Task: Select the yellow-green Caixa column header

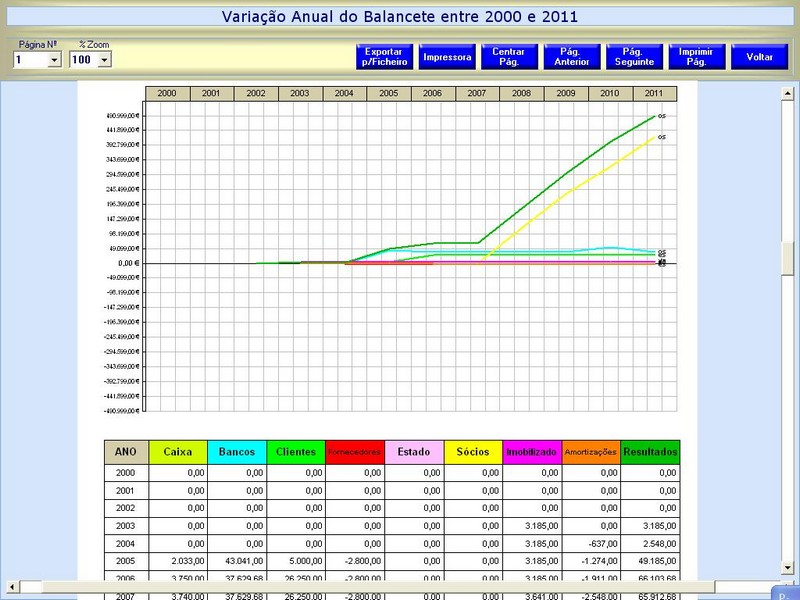Action: point(177,452)
